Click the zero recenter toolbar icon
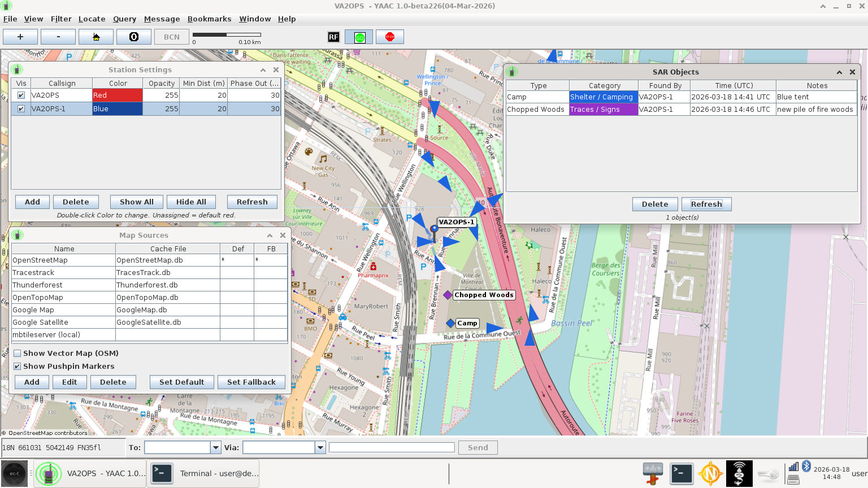 click(x=133, y=36)
